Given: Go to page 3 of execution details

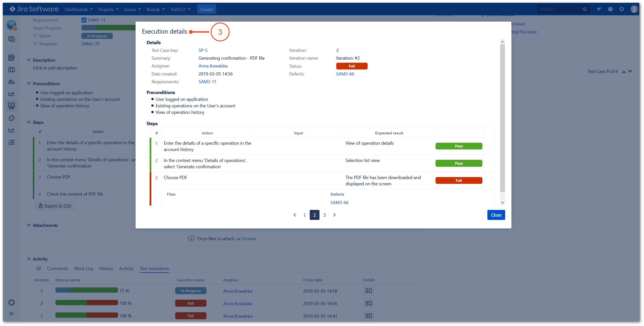Looking at the screenshot, I should [325, 215].
